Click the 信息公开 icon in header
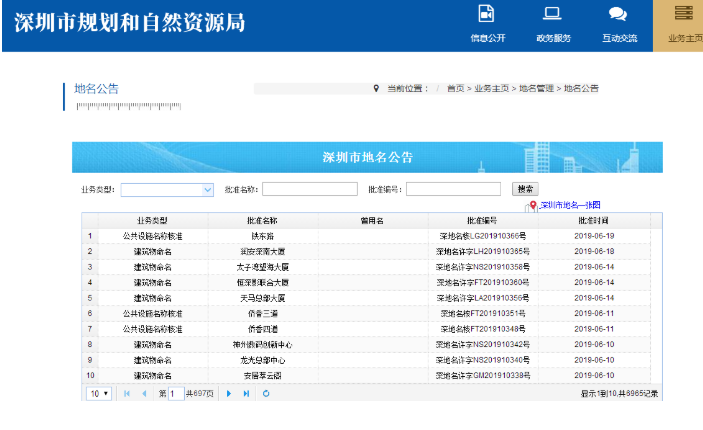Viewport: 703px width, 430px height. 487,14
